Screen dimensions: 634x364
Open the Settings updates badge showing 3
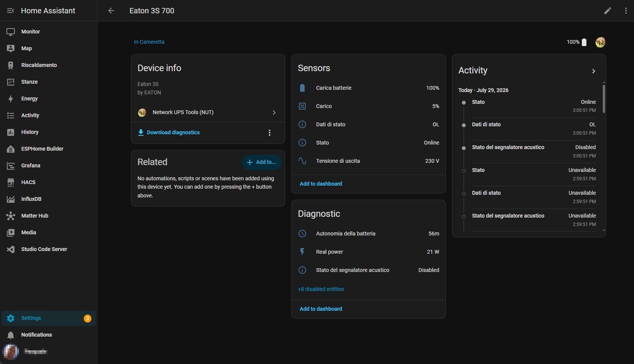click(88, 318)
